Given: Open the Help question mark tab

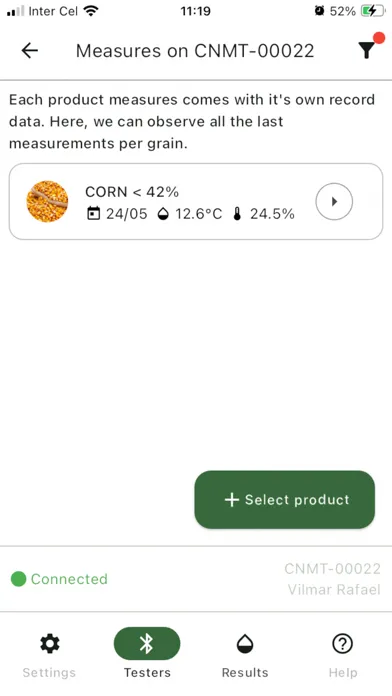Looking at the screenshot, I should coord(343,653).
